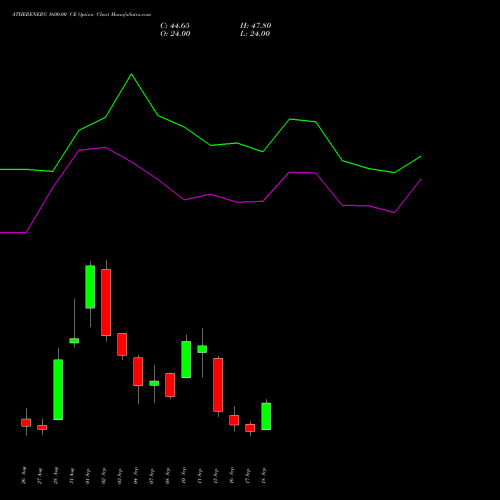Click the '26 Aug' date label on the axis
This screenshot has height=500, width=500.
24,475
